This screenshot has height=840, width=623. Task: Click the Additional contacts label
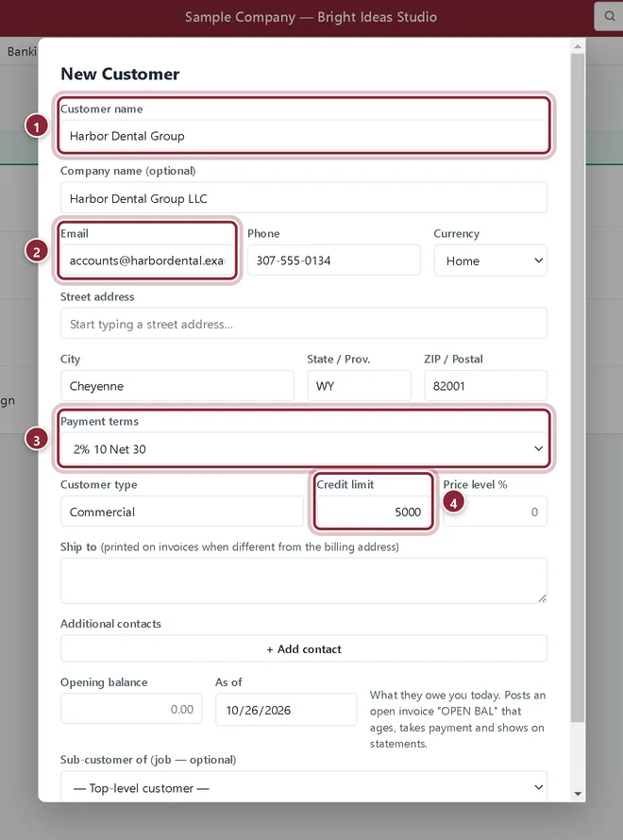pyautogui.click(x=110, y=624)
